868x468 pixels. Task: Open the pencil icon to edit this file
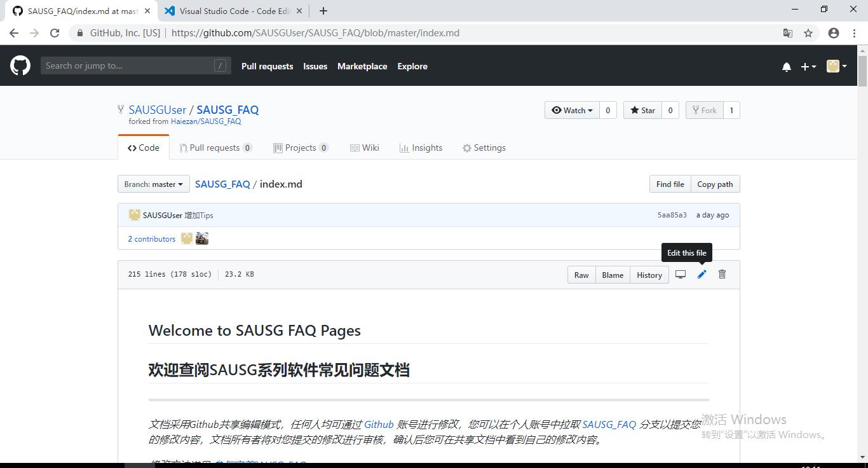click(702, 274)
